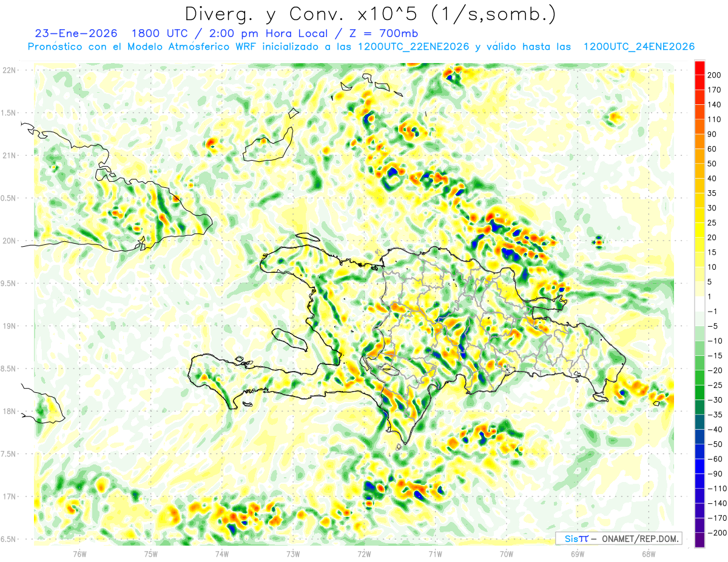Click the positive 25 color scale label
This screenshot has width=728, height=562.
point(713,222)
